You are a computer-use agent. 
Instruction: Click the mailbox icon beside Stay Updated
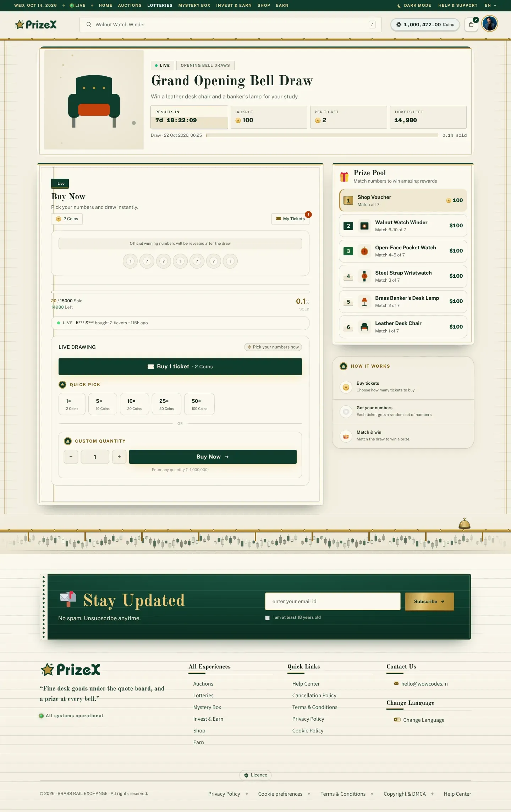point(68,599)
